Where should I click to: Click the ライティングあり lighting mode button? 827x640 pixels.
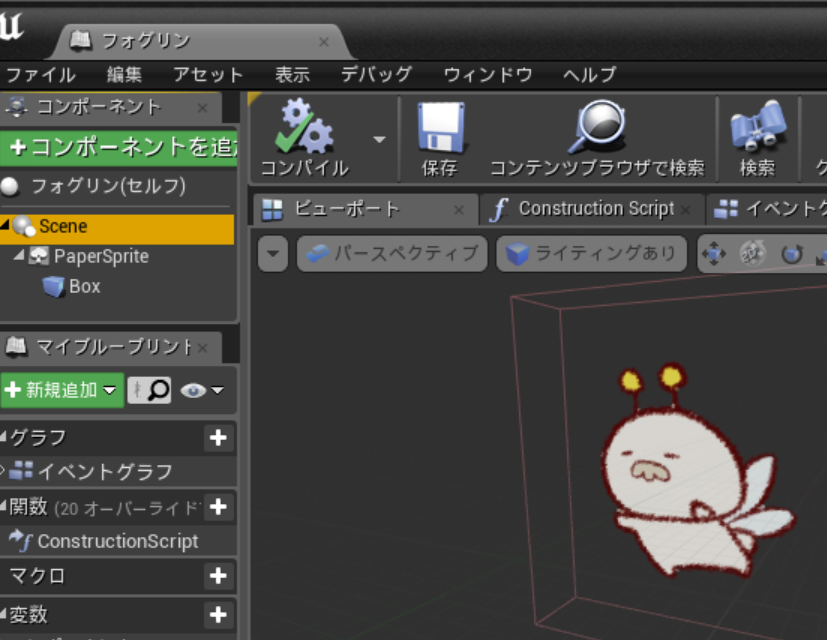click(x=591, y=254)
